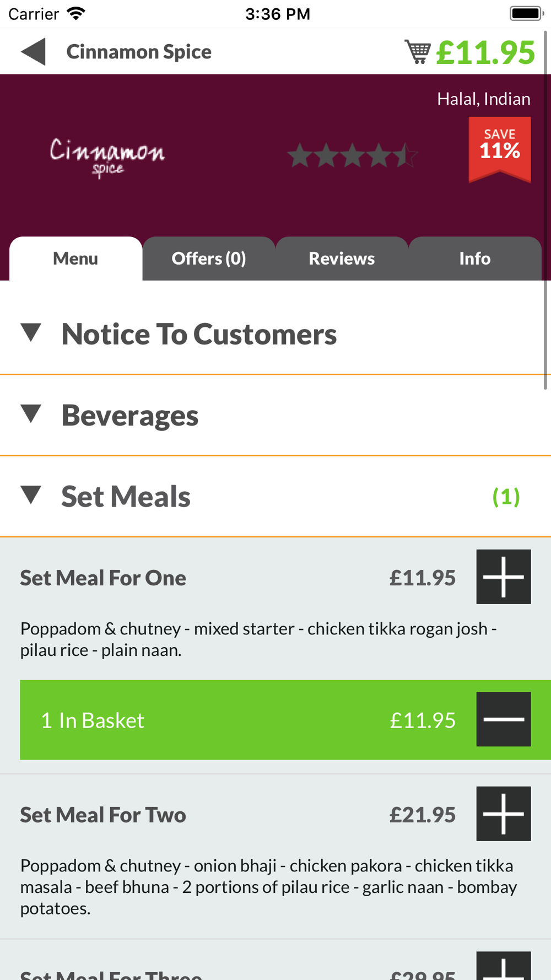Open the Reviews tab
Screen dimensions: 551x980
tap(342, 259)
